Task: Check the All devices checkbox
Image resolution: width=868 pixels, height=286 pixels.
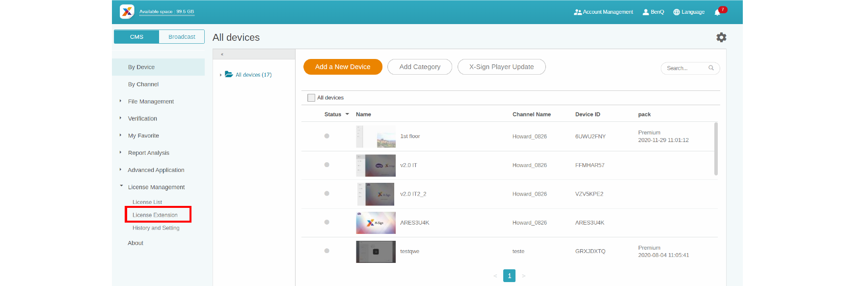Action: tap(311, 98)
